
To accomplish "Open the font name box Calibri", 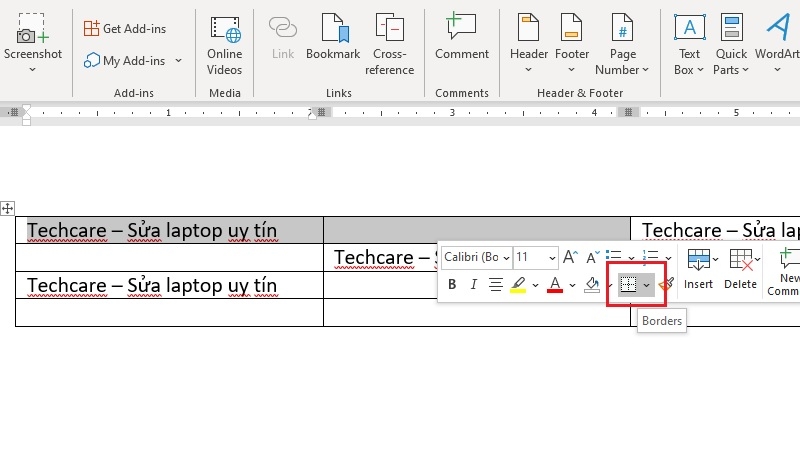I will [477, 257].
